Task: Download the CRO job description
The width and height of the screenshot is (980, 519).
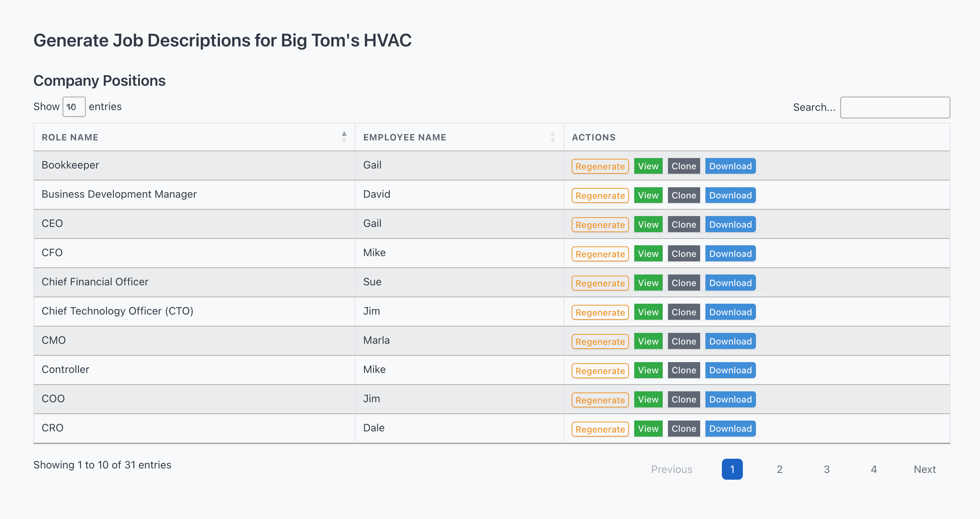Action: (x=731, y=429)
